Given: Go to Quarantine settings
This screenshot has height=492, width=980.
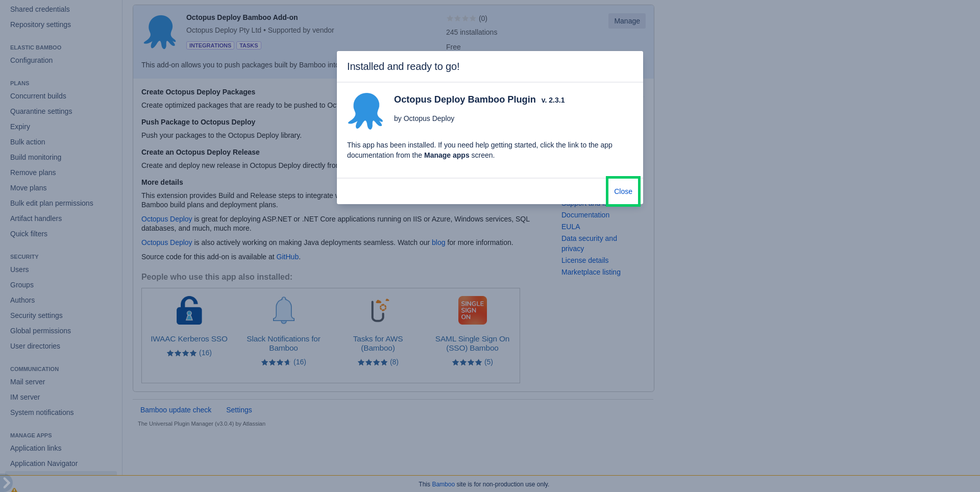Looking at the screenshot, I should coord(41,111).
